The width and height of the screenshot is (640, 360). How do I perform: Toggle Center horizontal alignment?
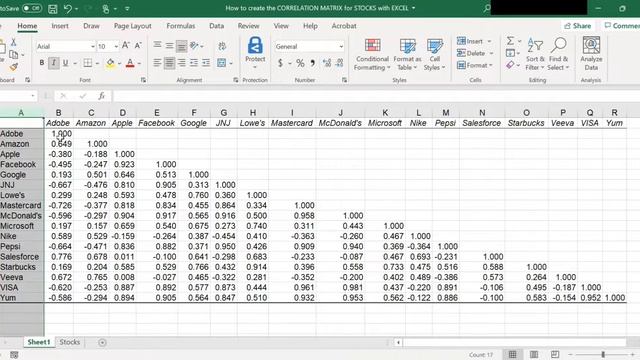click(169, 63)
